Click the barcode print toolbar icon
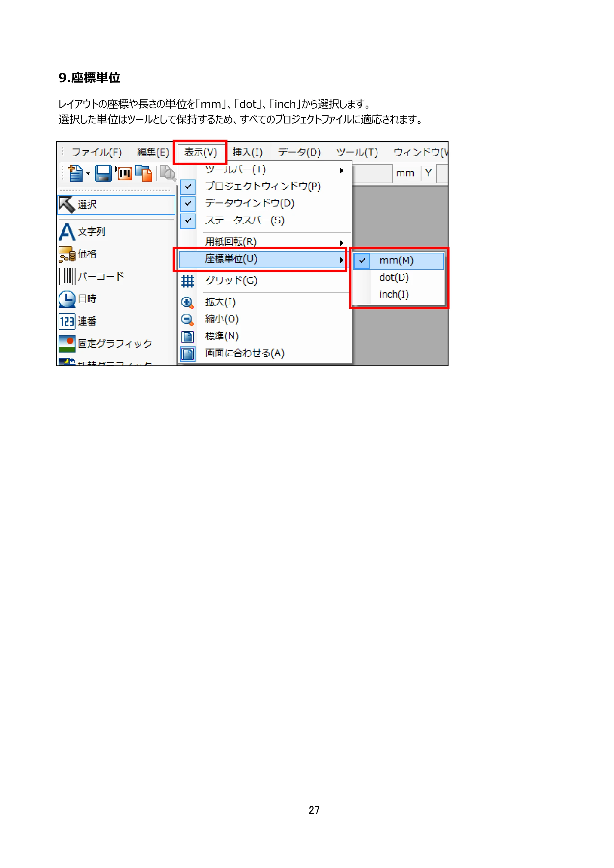This screenshot has height=868, width=614. [x=124, y=174]
